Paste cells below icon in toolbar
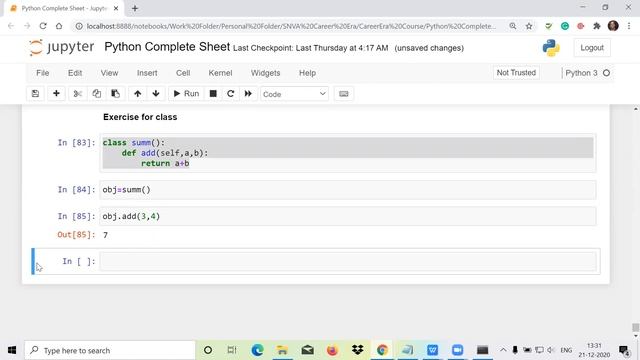 (x=116, y=93)
